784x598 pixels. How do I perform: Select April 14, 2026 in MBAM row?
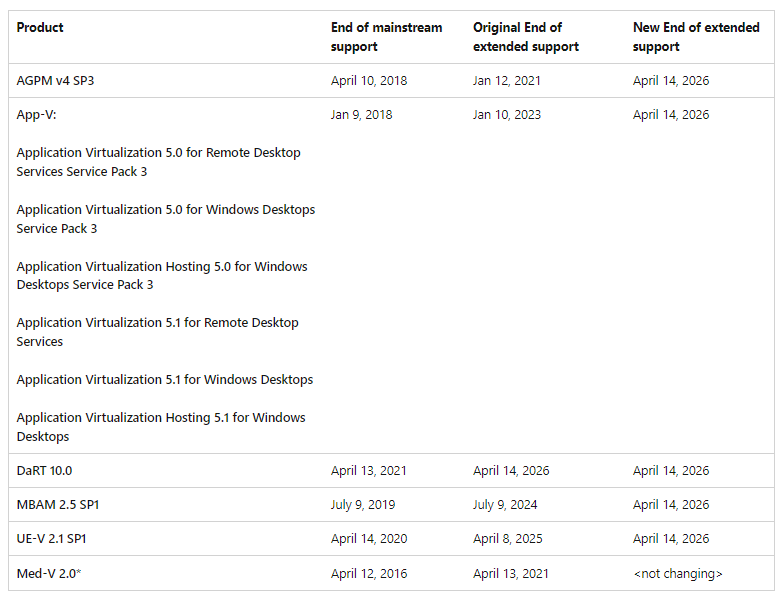coord(671,504)
